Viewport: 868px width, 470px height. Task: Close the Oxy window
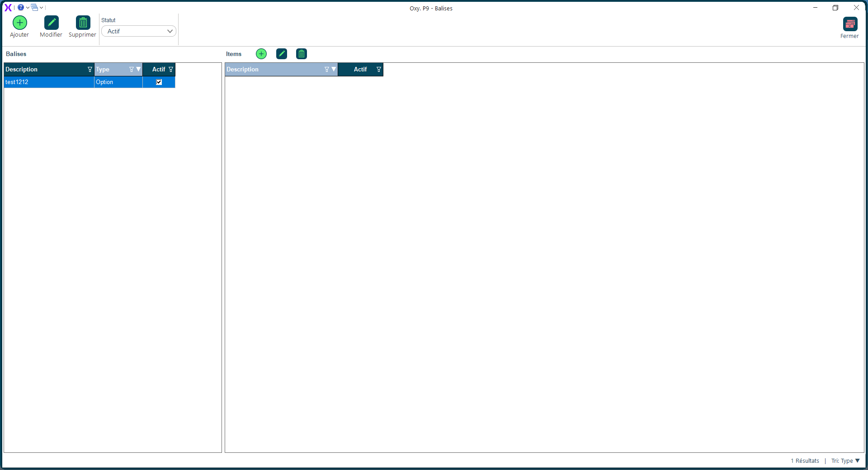tap(856, 8)
